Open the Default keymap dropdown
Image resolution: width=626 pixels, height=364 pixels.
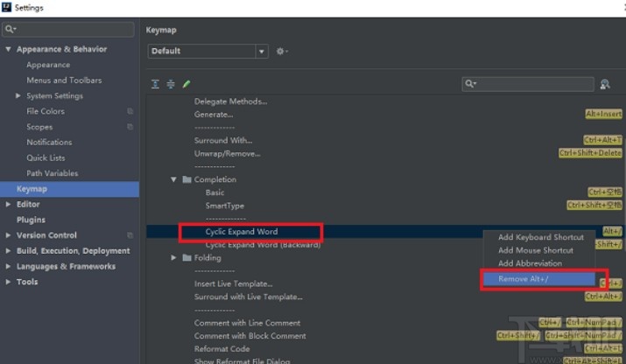[262, 51]
